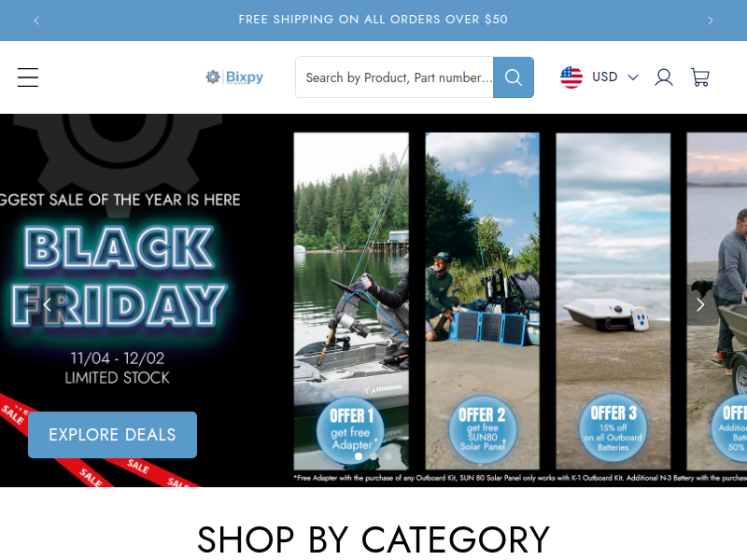Click the currency chevron arrow
747x560 pixels.
[633, 77]
